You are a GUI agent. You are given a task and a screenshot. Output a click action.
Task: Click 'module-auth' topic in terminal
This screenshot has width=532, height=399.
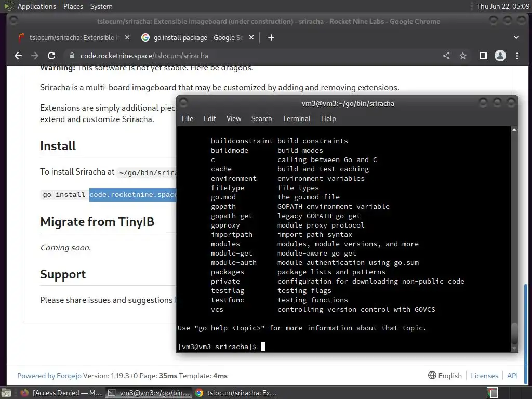[233, 262]
